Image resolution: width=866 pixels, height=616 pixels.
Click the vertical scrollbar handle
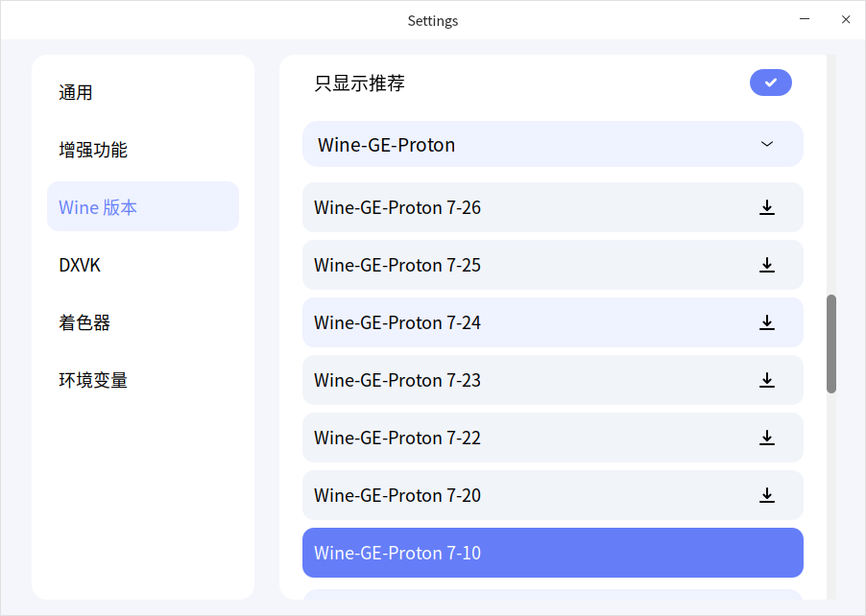coord(830,345)
